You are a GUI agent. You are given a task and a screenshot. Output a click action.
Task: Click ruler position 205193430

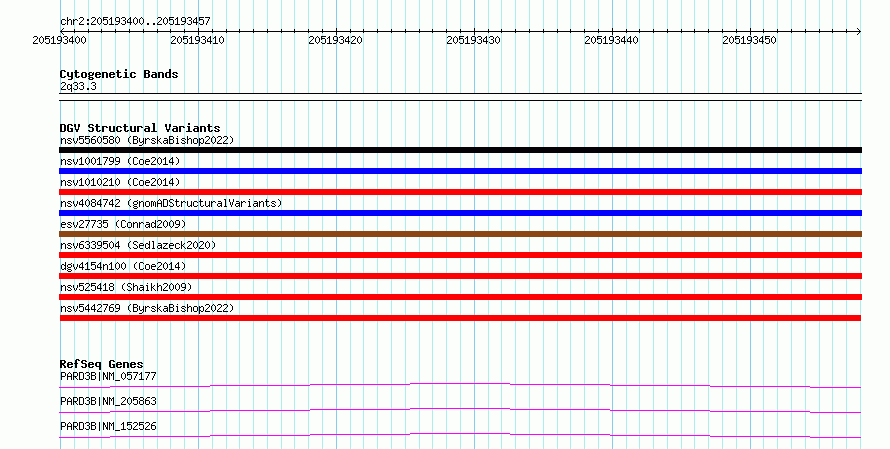click(x=473, y=40)
